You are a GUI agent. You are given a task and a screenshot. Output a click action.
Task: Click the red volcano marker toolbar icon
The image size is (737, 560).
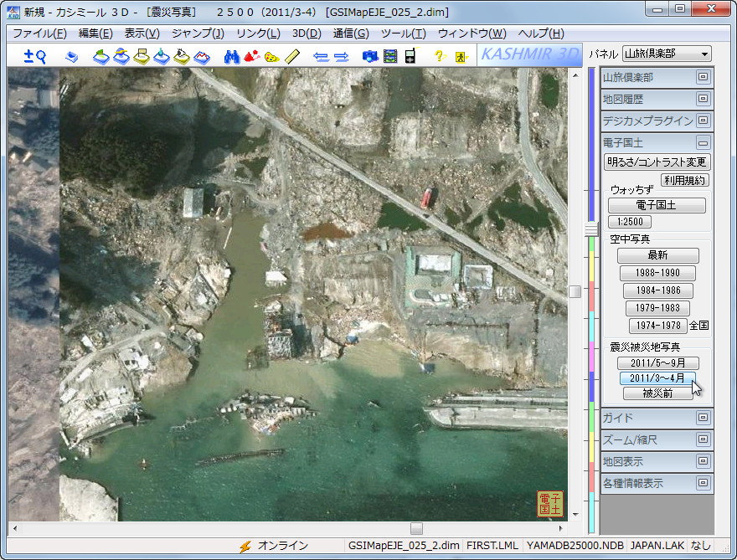click(251, 55)
